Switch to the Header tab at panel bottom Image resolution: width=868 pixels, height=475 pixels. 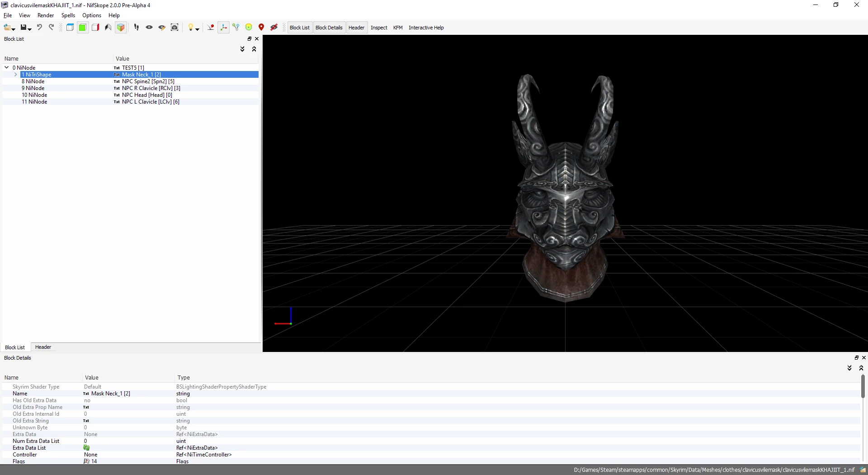[43, 347]
